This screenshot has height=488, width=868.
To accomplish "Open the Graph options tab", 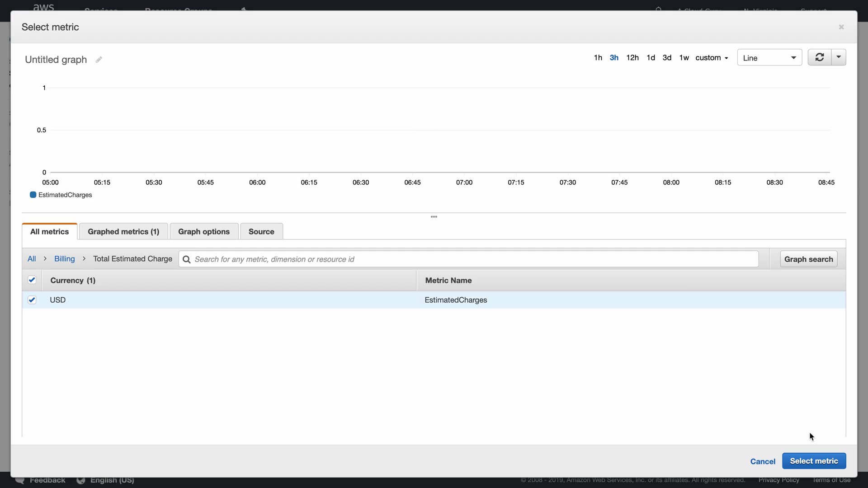I will [x=204, y=231].
